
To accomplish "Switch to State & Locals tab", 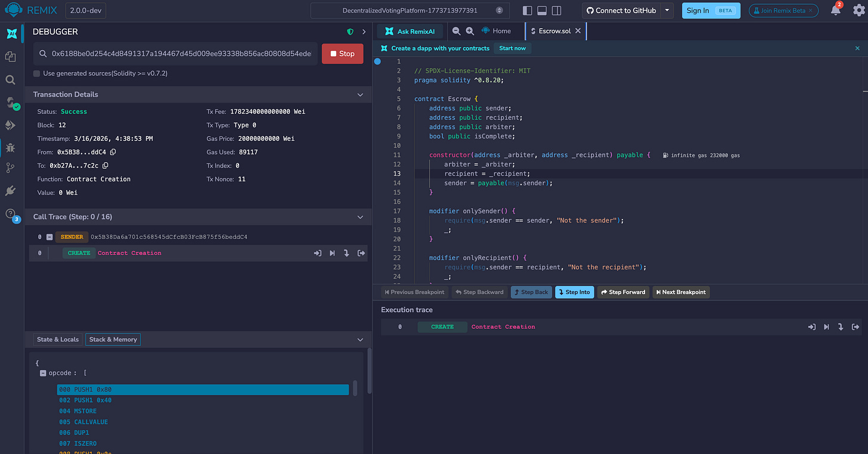I will click(58, 339).
